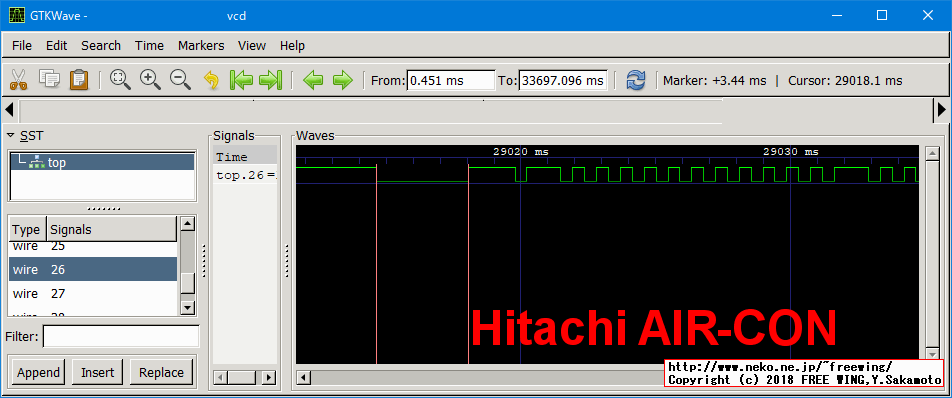Click the signal list scroll down arrow
The height and width of the screenshot is (398, 952).
click(188, 308)
